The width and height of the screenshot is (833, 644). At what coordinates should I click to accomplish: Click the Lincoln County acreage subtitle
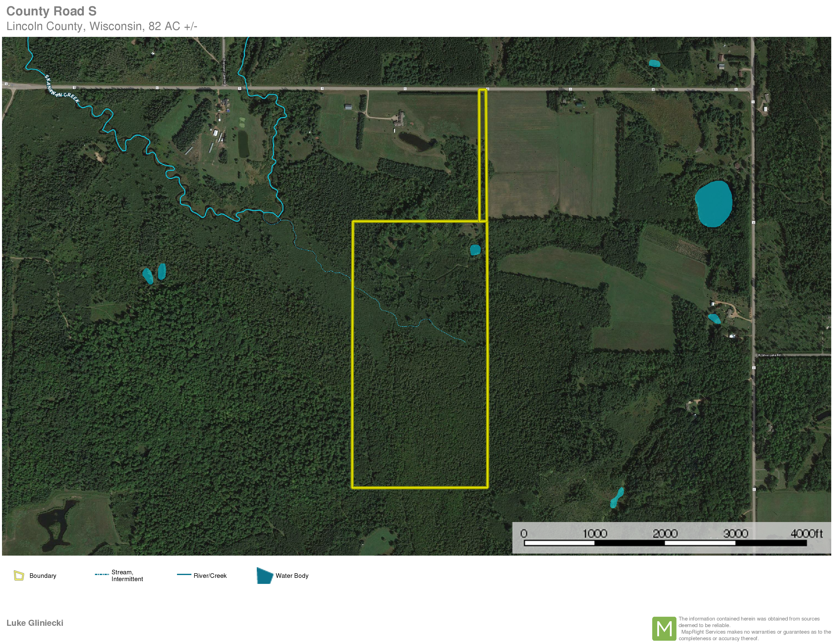102,26
